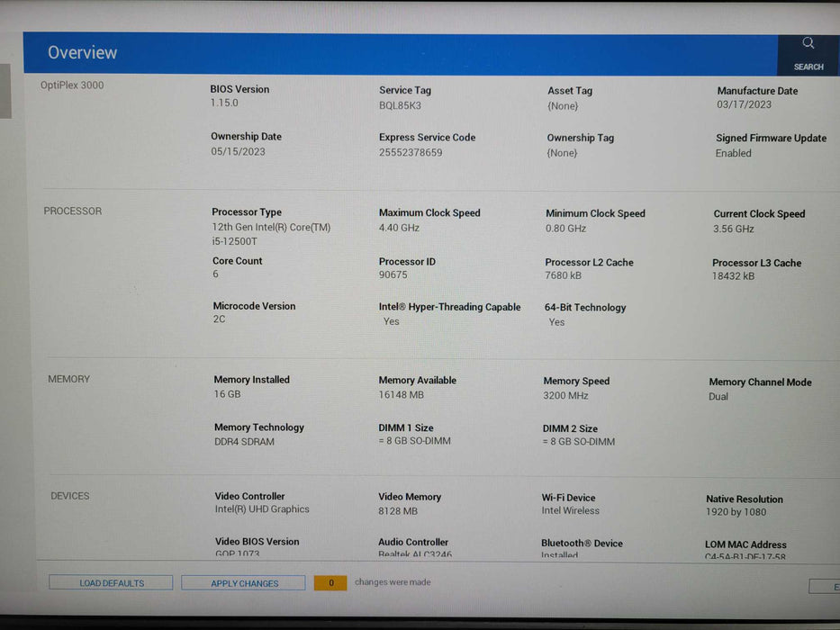Click the orange changes counter badge
This screenshot has height=630, width=840.
click(x=330, y=583)
